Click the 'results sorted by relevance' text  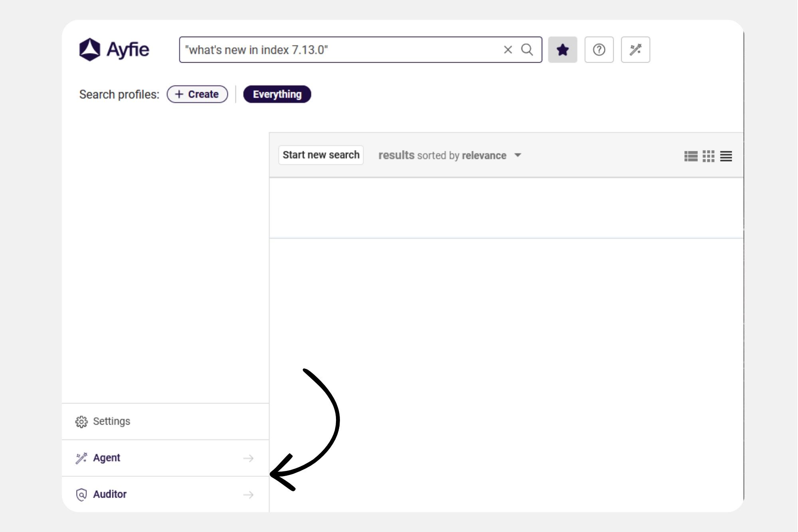[x=442, y=155]
